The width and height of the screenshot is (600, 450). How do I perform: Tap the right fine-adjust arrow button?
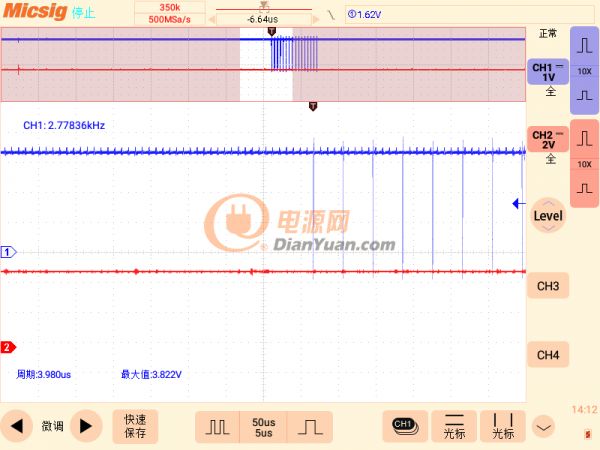point(86,426)
